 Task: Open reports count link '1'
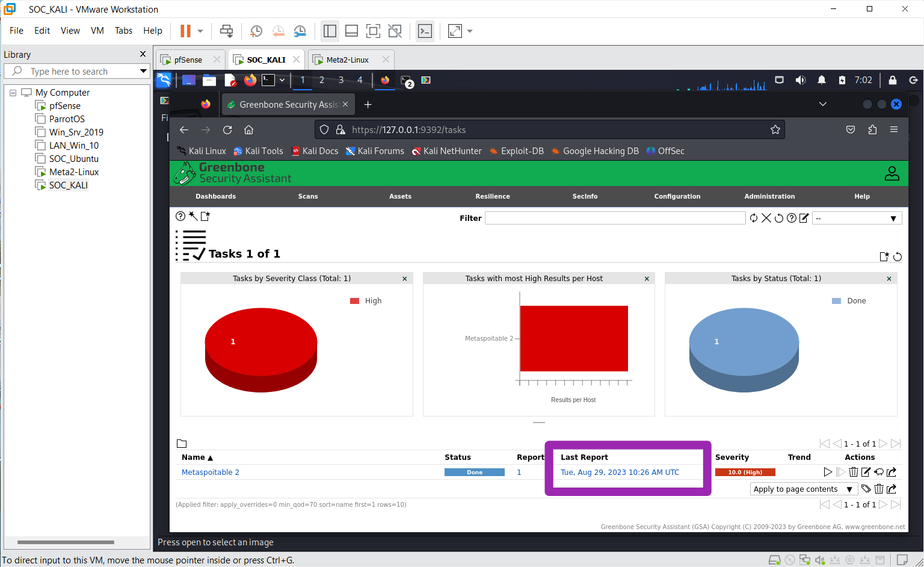pyautogui.click(x=519, y=472)
